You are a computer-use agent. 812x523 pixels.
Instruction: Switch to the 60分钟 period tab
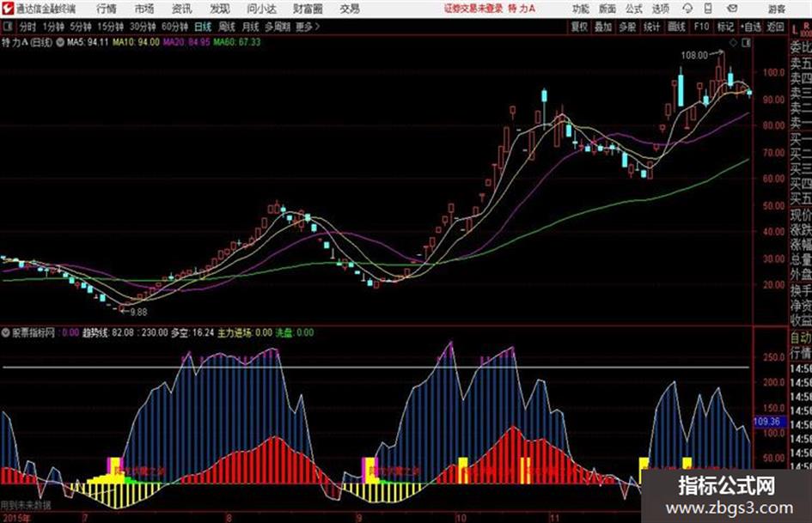coord(174,27)
